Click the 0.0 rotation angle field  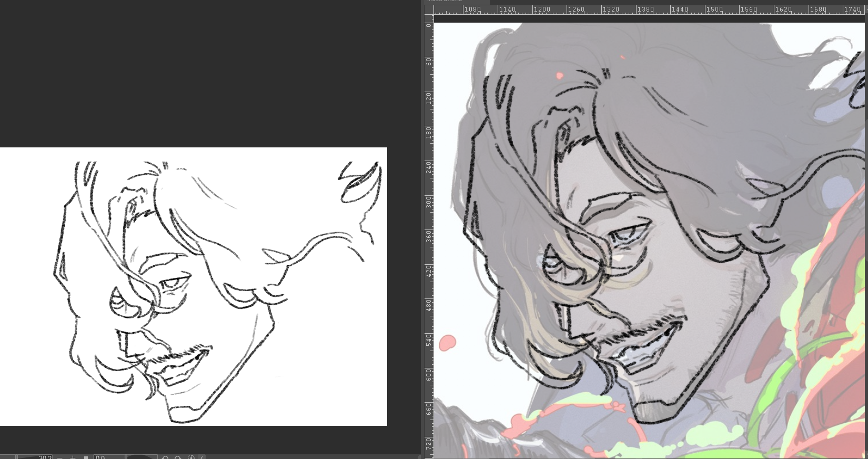click(x=109, y=457)
